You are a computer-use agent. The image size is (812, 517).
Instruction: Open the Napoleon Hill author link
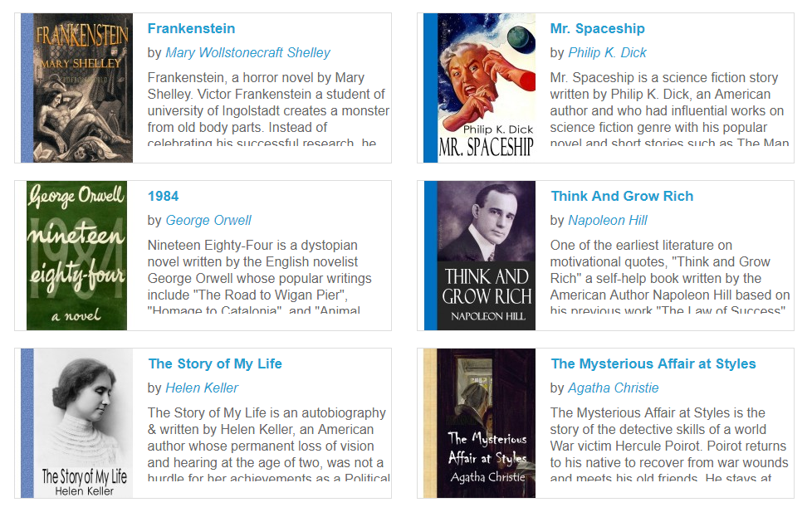pyautogui.click(x=608, y=220)
